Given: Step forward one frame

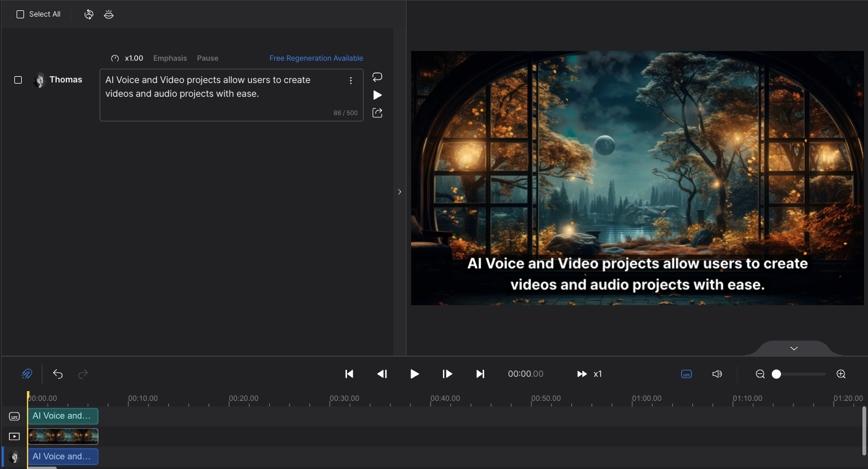Looking at the screenshot, I should pyautogui.click(x=448, y=374).
